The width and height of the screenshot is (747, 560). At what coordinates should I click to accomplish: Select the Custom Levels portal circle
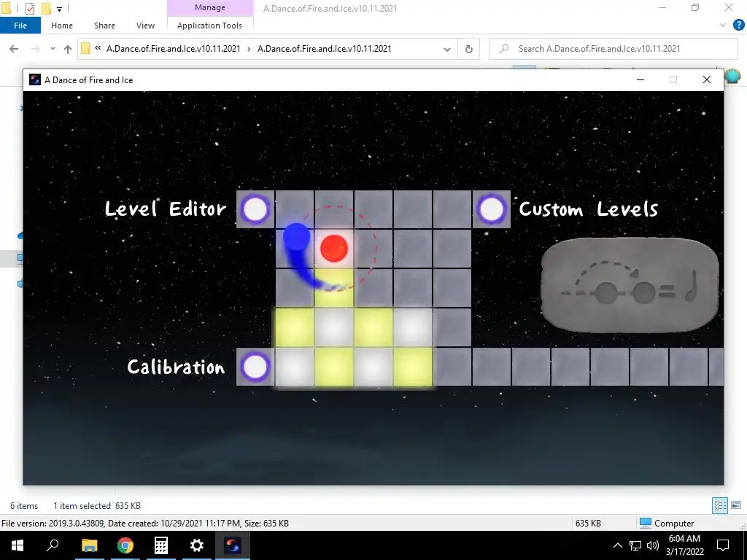pyautogui.click(x=491, y=209)
